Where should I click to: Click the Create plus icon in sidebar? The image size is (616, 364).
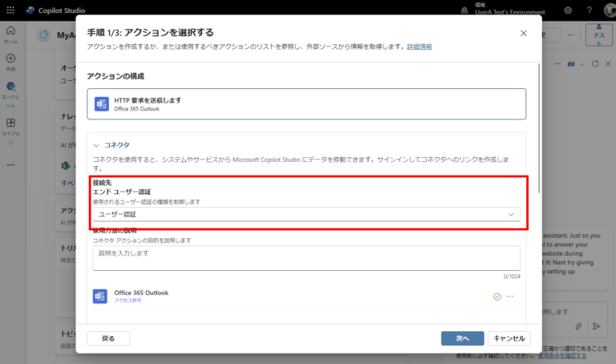pos(10,59)
